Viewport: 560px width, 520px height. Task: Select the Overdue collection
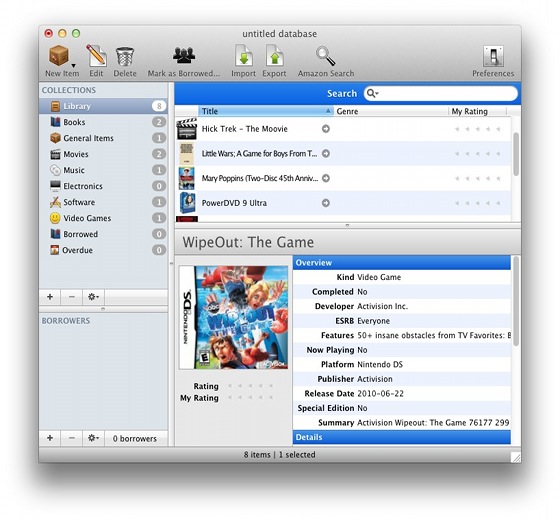pos(103,250)
